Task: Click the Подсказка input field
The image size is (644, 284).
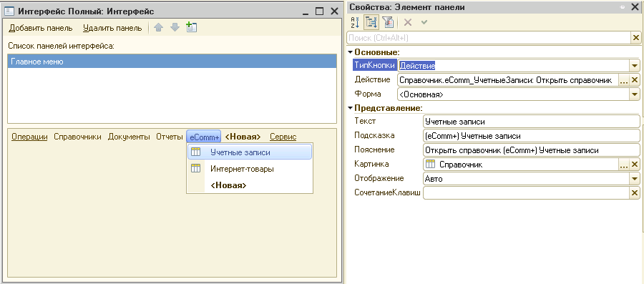Action: [x=531, y=136]
